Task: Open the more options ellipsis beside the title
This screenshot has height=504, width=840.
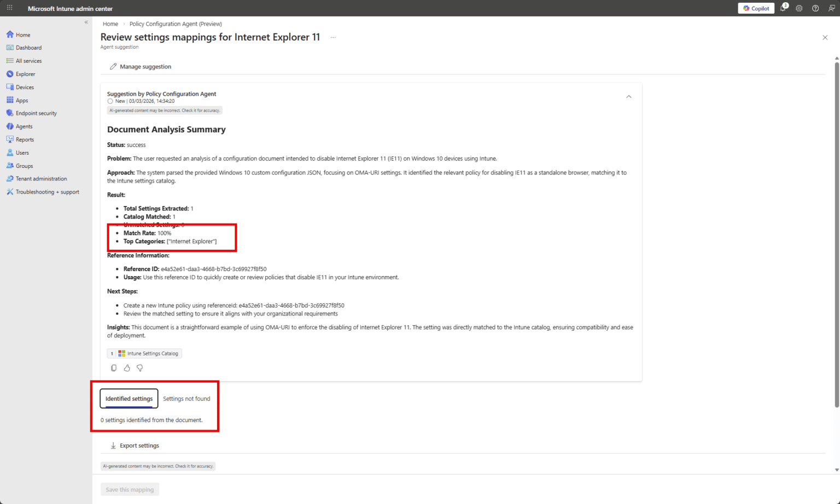Action: tap(333, 37)
